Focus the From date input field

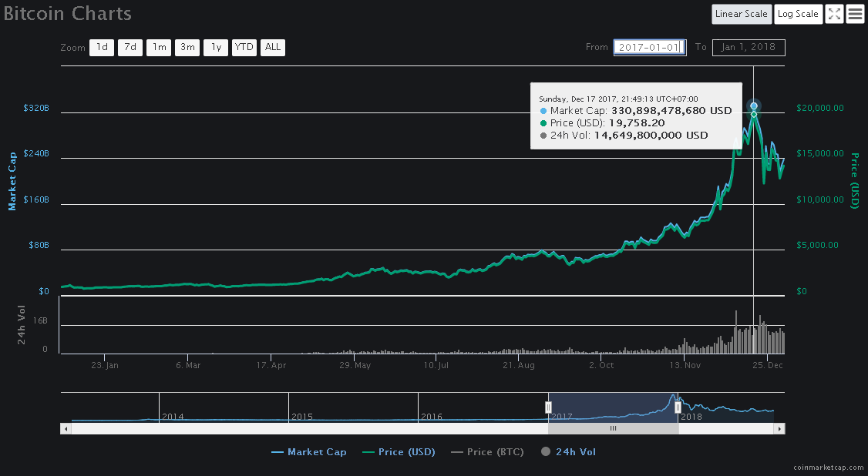[650, 47]
